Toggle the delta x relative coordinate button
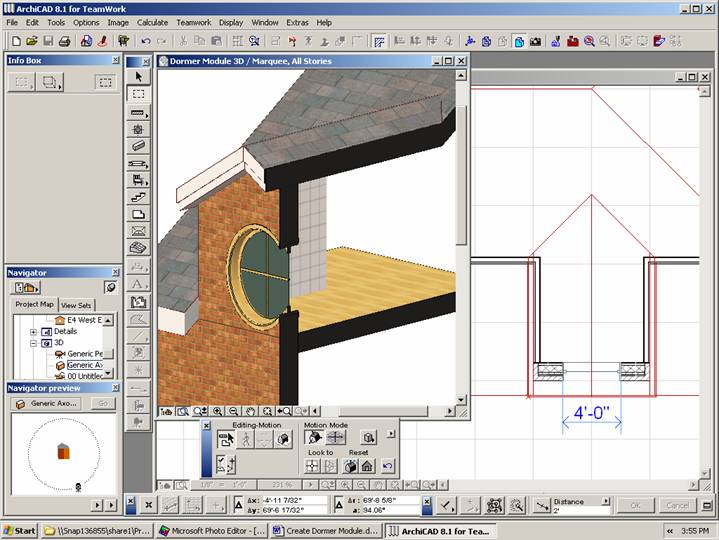Image resolution: width=719 pixels, height=540 pixels. [238, 505]
